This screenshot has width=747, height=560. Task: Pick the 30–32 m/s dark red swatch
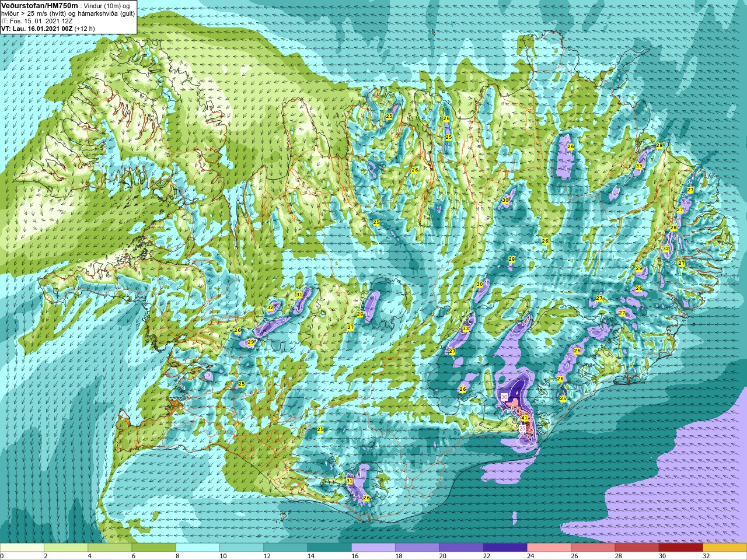tap(680, 548)
